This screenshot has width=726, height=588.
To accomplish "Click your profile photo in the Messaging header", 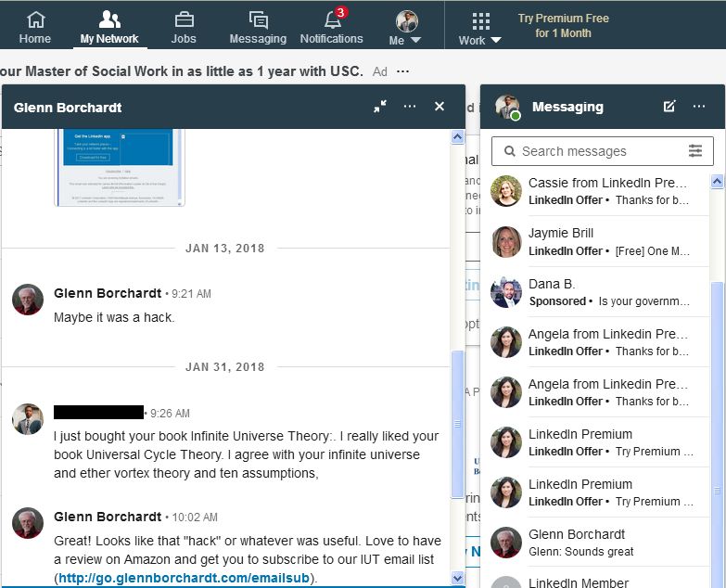I will tap(507, 107).
